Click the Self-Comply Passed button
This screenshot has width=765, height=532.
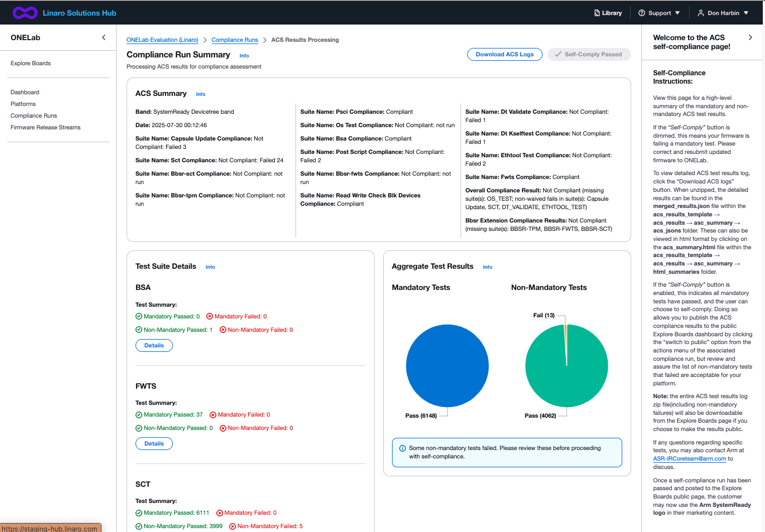[x=589, y=54]
